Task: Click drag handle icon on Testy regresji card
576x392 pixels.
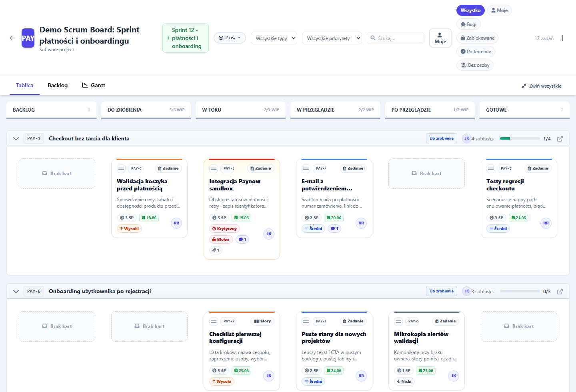Action: [x=491, y=169]
